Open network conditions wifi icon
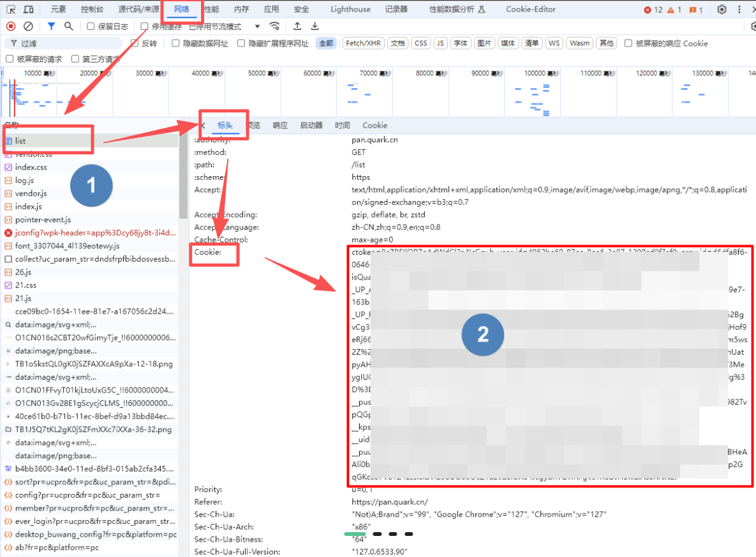This screenshot has width=756, height=557. [275, 26]
